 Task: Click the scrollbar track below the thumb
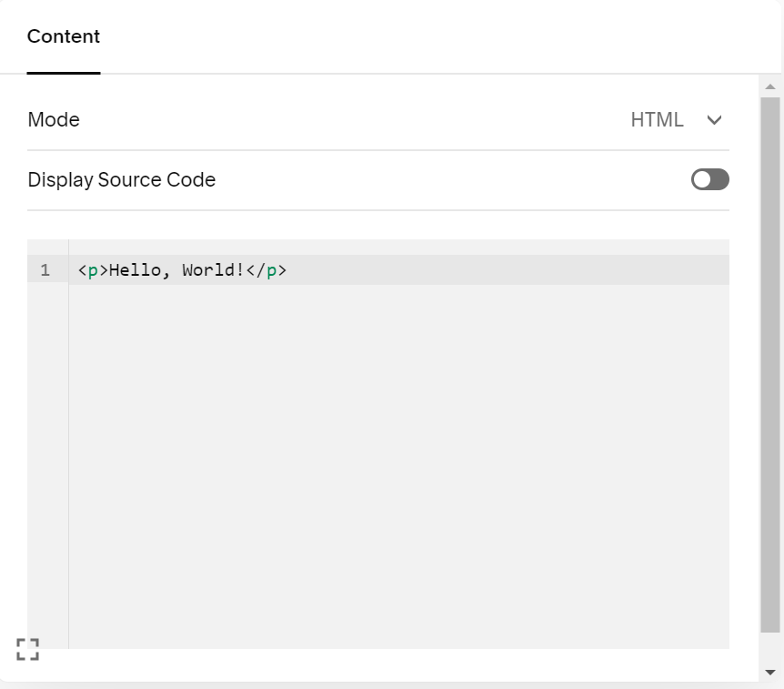tap(770, 648)
